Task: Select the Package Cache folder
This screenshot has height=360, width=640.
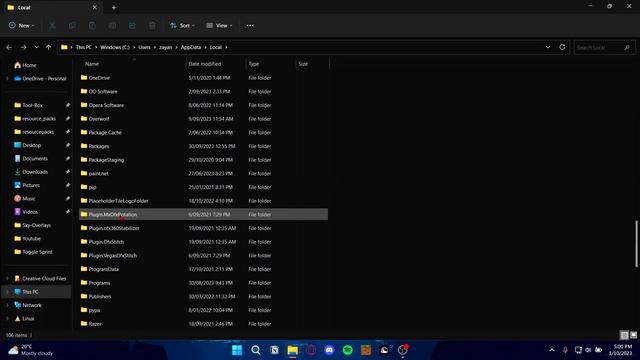Action: 203,133
